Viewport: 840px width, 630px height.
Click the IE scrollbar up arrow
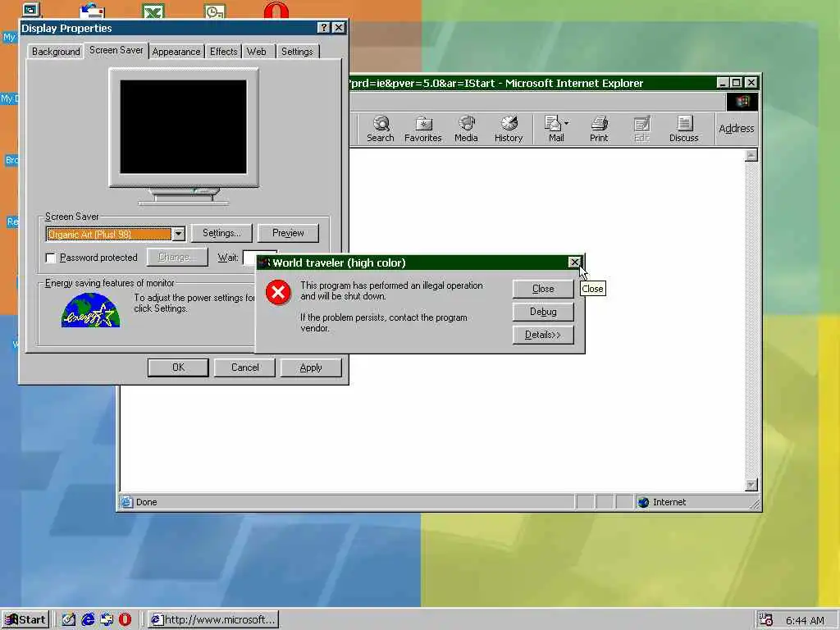751,155
